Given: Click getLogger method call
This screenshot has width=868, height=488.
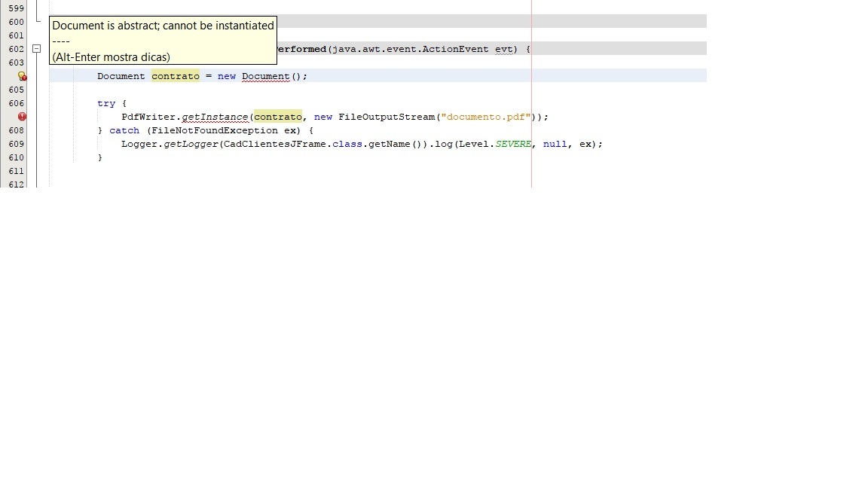Looking at the screenshot, I should pos(191,144).
